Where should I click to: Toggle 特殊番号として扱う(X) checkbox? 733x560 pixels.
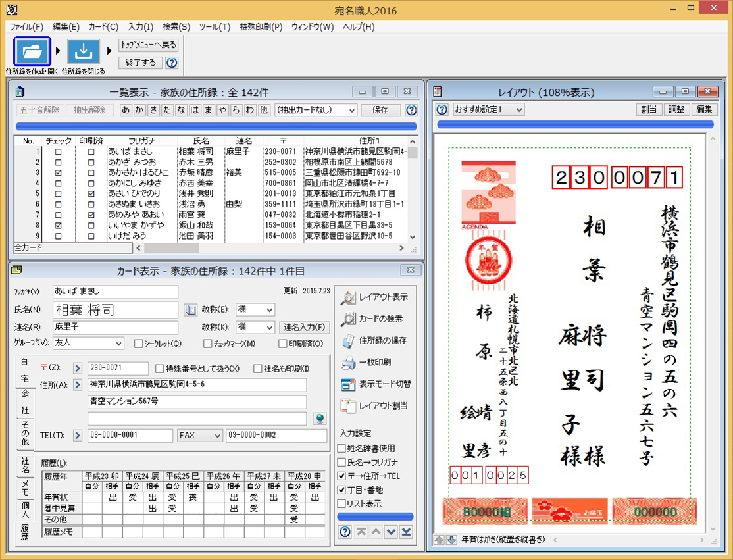point(159,369)
